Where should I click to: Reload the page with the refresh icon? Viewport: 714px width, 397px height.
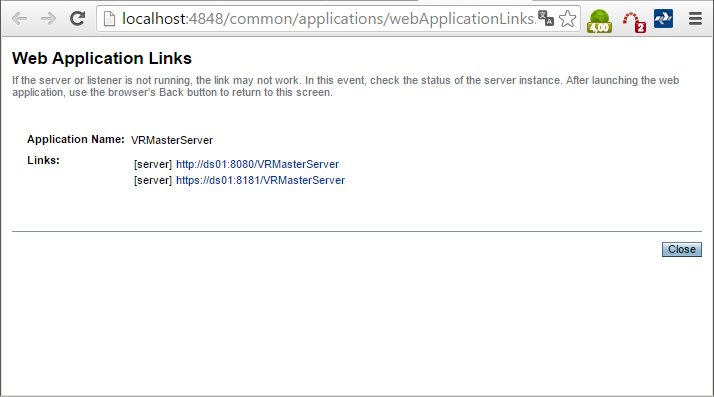pos(77,19)
